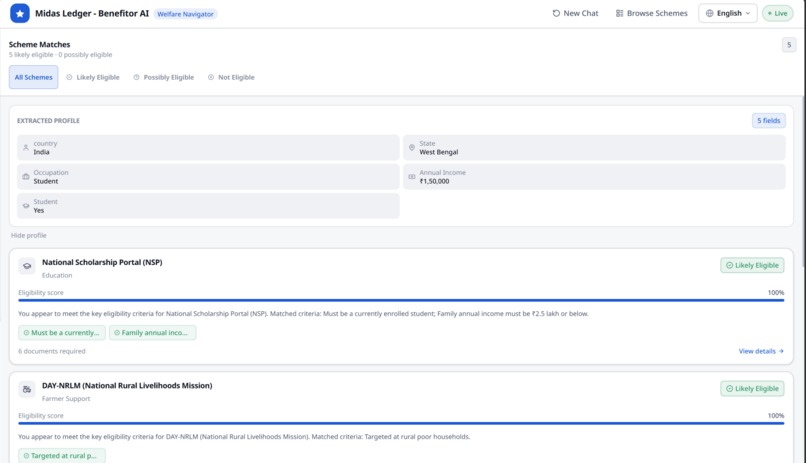The height and width of the screenshot is (463, 806).
Task: Click the NSP 100% score value
Action: pos(776,292)
